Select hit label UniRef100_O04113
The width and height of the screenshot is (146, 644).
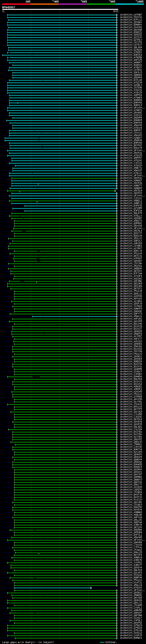pyautogui.click(x=131, y=633)
